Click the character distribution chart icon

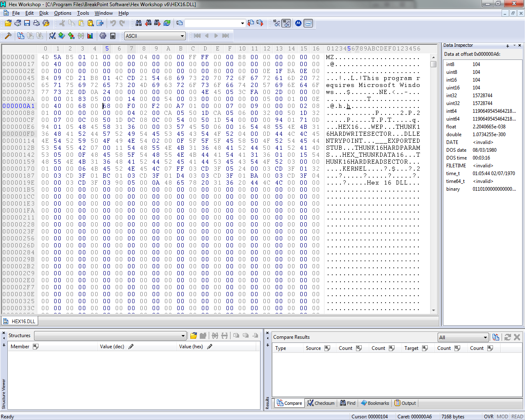[90, 36]
